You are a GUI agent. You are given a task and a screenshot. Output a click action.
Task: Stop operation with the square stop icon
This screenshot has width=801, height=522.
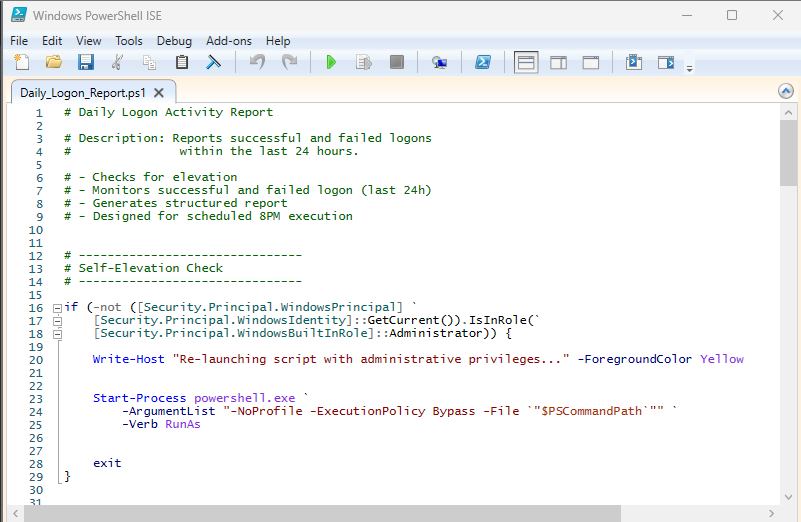[x=396, y=62]
